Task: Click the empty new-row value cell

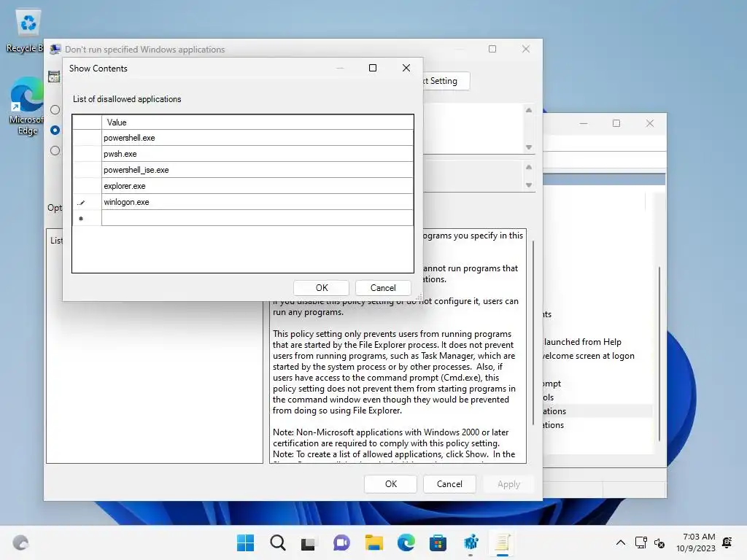Action: (x=258, y=217)
